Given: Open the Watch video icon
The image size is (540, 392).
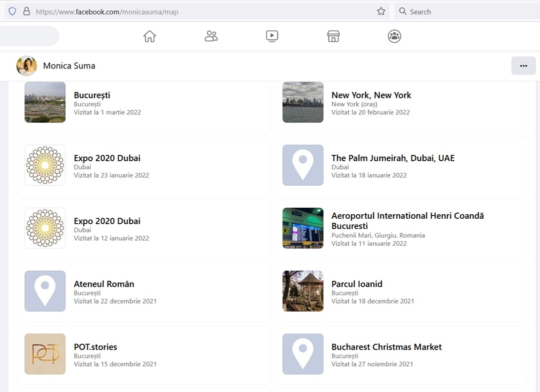Looking at the screenshot, I should click(272, 36).
